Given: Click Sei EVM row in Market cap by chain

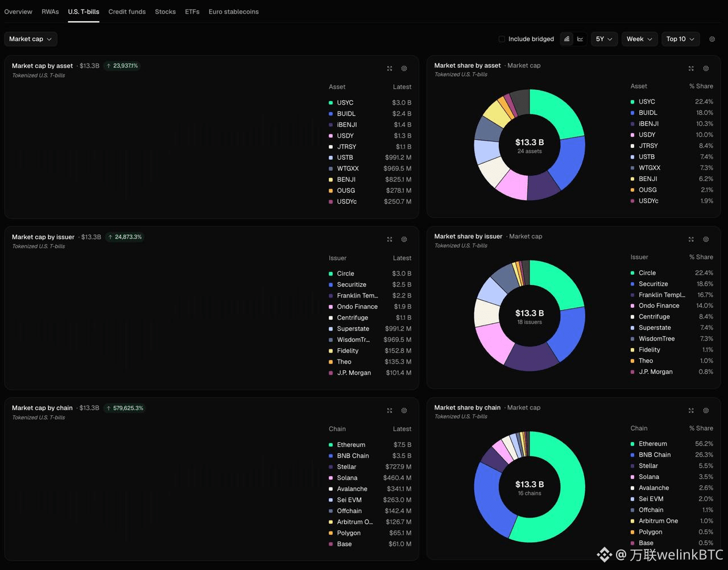Looking at the screenshot, I should 370,500.
